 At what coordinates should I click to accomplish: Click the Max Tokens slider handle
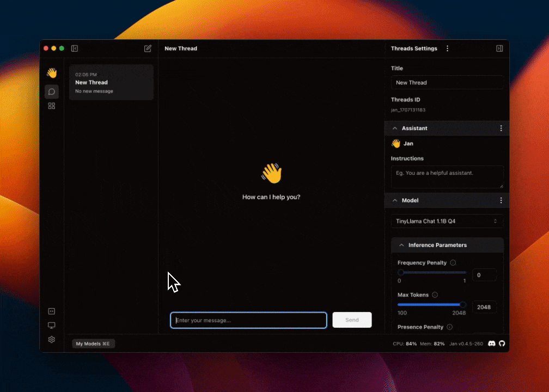click(463, 304)
